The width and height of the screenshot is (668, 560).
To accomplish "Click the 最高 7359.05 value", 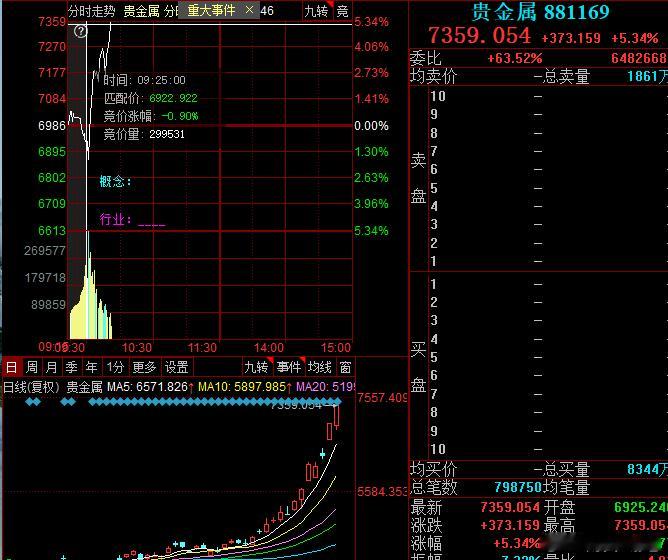I will [641, 525].
